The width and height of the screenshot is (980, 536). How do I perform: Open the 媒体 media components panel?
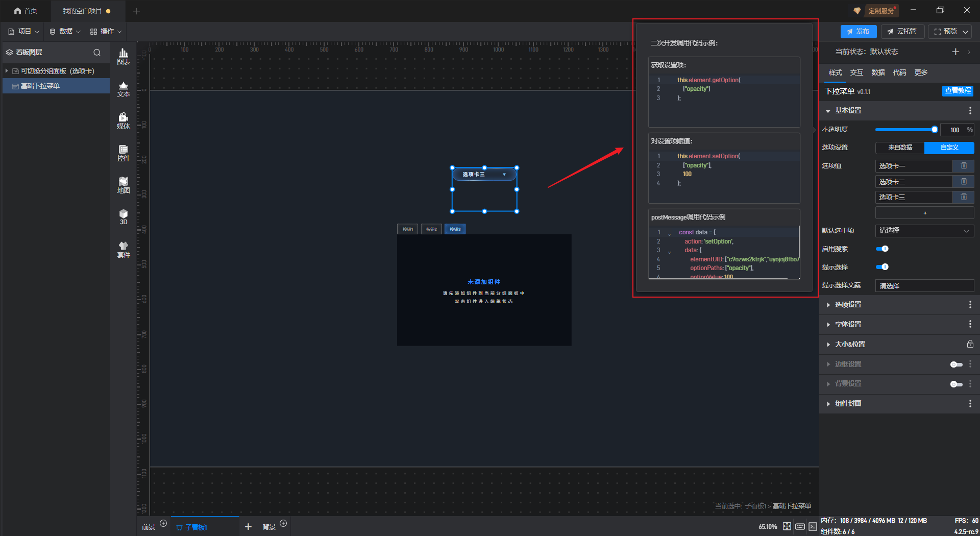(124, 121)
